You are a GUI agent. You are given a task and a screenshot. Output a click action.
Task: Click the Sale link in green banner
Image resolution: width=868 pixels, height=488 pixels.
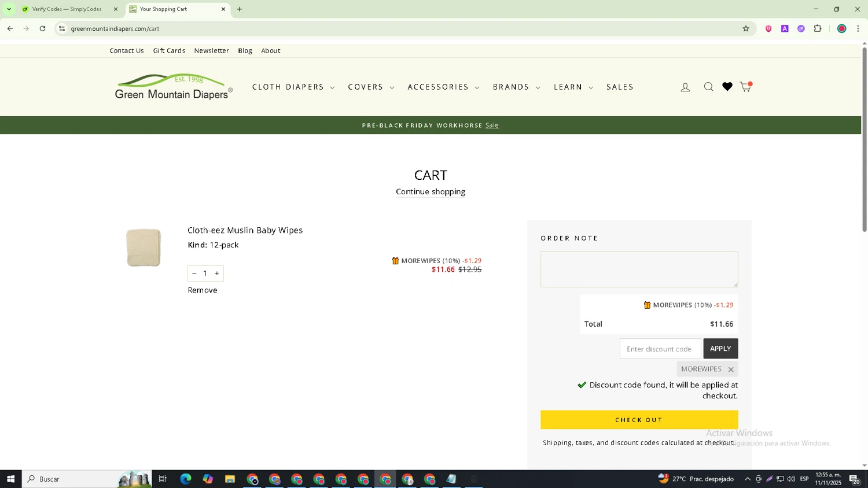point(492,125)
